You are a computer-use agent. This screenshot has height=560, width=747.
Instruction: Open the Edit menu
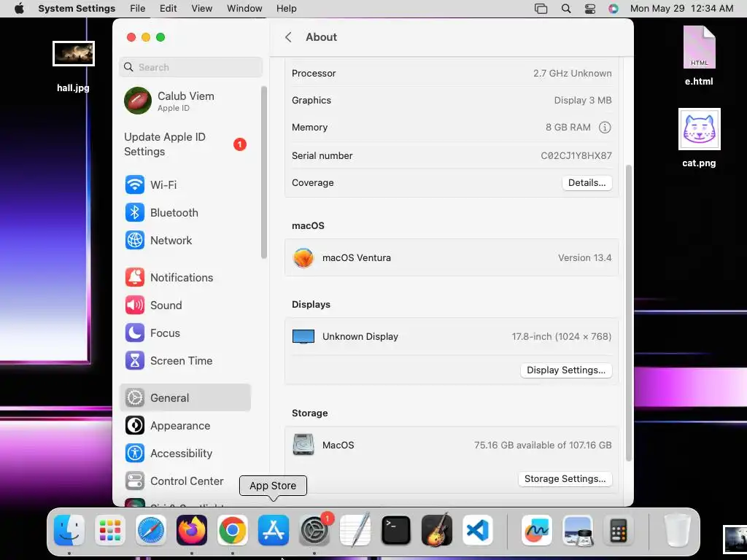click(x=169, y=9)
